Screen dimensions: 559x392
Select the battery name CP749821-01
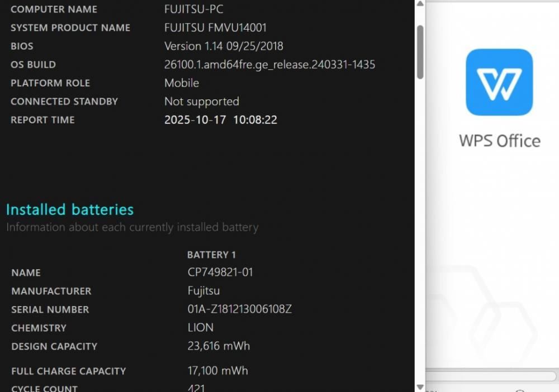tap(220, 273)
